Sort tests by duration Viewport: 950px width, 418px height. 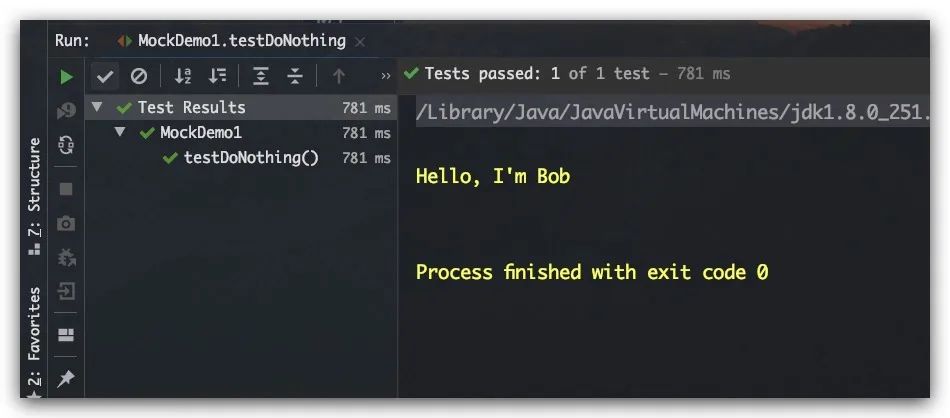coord(217,76)
